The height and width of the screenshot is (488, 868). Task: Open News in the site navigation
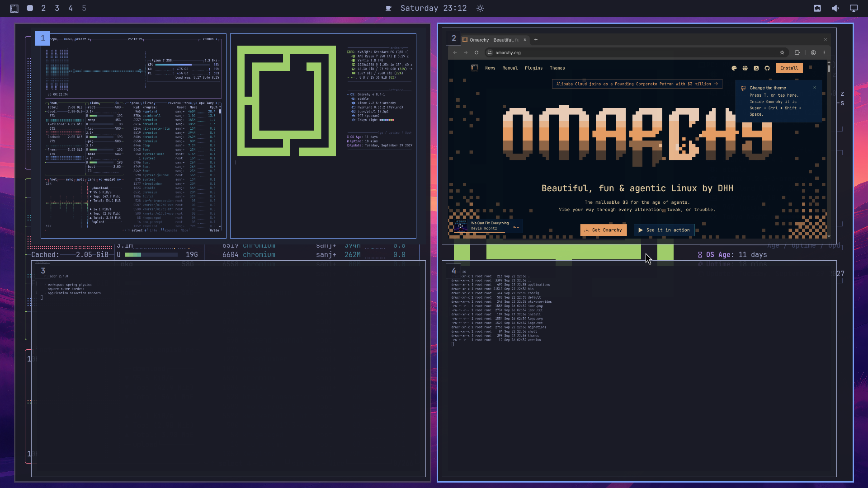490,68
